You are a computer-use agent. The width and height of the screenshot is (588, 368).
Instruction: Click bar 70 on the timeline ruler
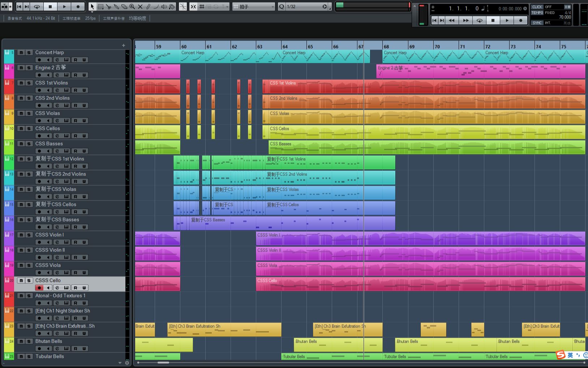[x=437, y=46]
